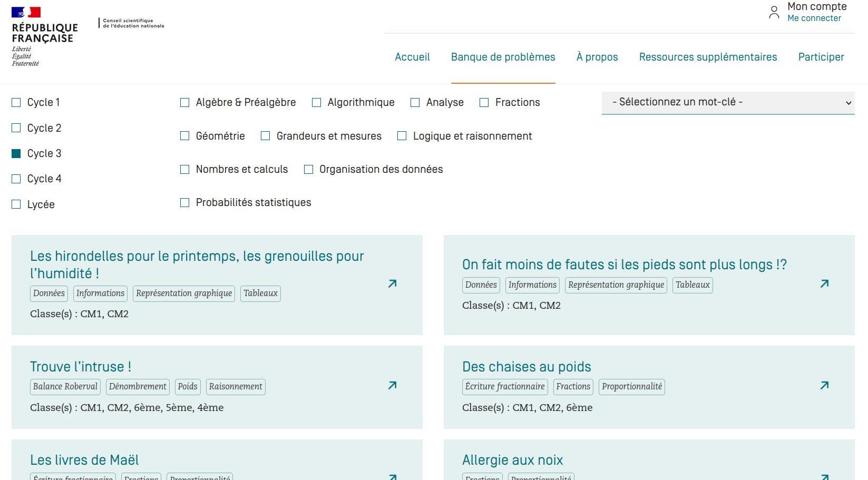The height and width of the screenshot is (480, 868).
Task: Open the À propos menu item
Action: click(x=597, y=57)
